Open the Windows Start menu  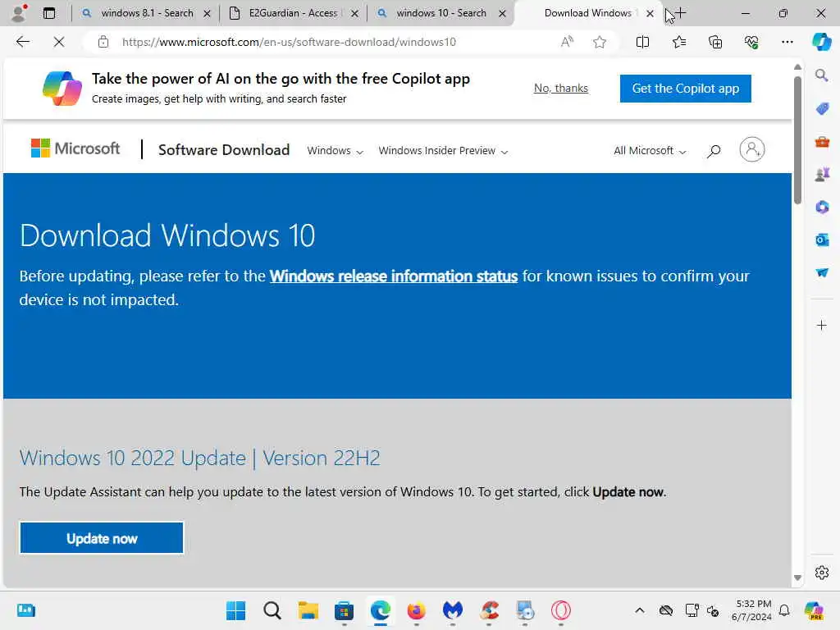[x=235, y=610]
